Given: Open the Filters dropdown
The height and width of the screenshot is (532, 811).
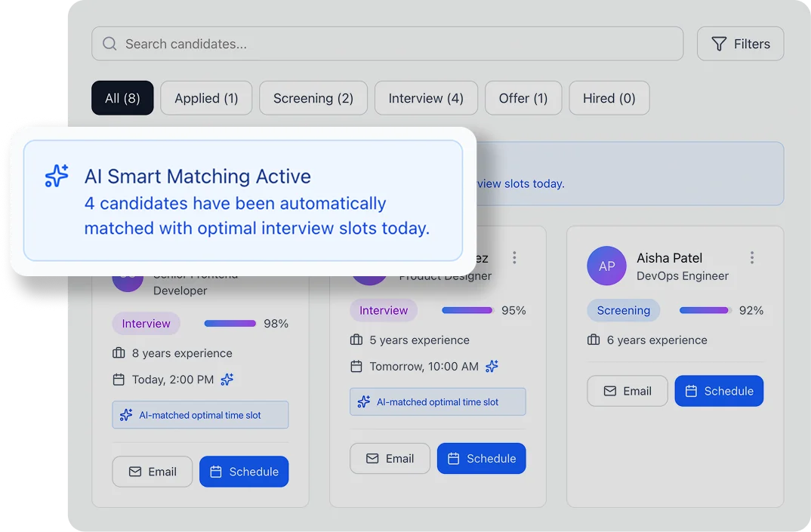Looking at the screenshot, I should [740, 44].
